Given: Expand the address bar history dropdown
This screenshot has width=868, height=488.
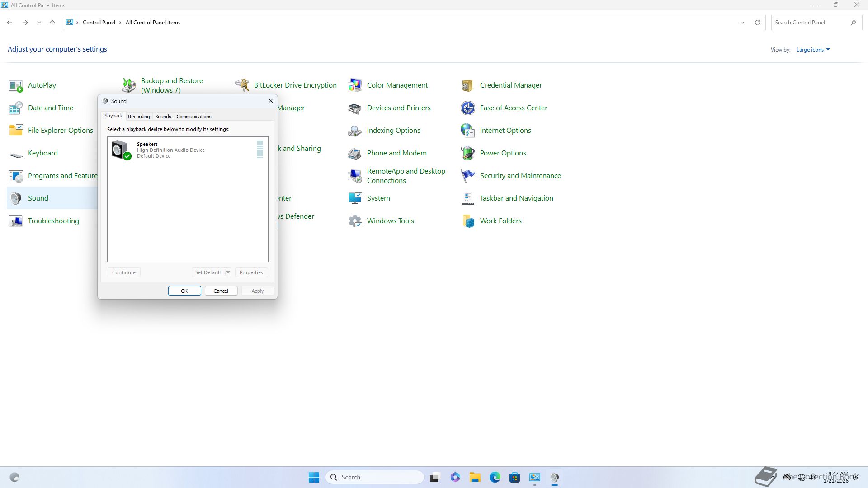Looking at the screenshot, I should coord(742,23).
